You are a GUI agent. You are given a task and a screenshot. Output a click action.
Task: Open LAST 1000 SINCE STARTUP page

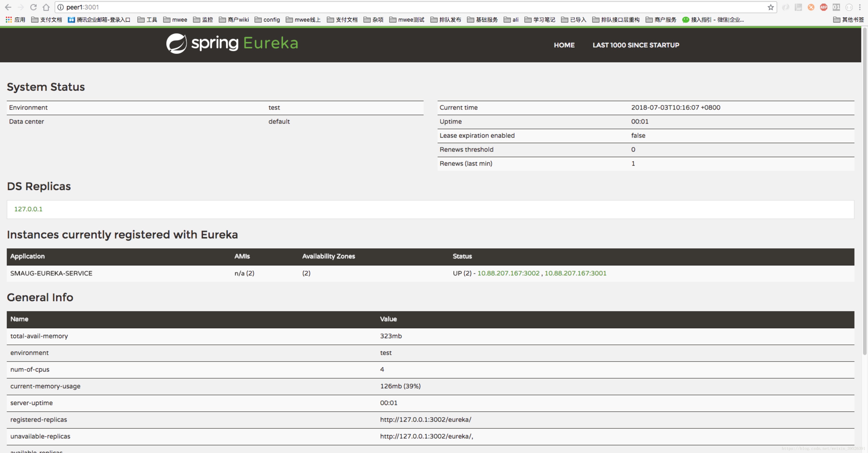pyautogui.click(x=636, y=45)
